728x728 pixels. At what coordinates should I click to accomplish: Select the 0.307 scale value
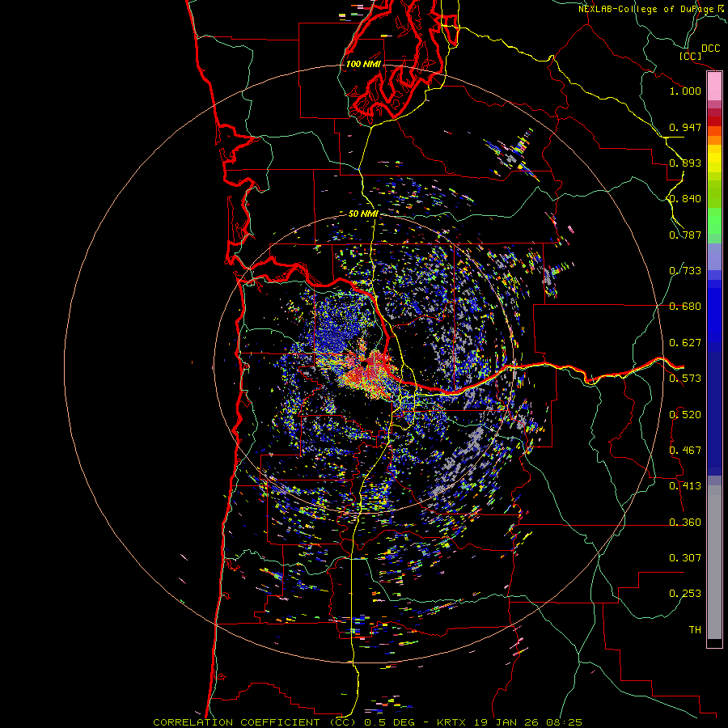(x=685, y=558)
